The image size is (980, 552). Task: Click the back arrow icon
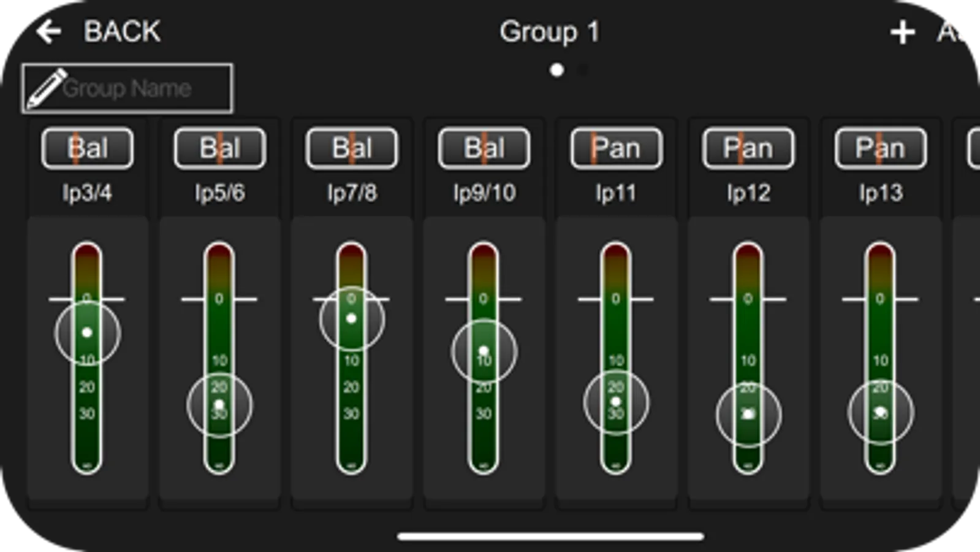tap(48, 31)
